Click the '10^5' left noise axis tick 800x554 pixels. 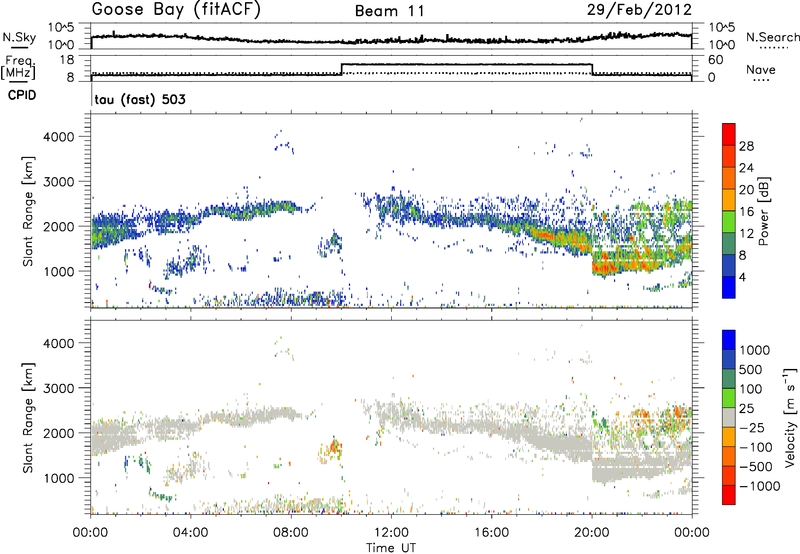tap(61, 28)
